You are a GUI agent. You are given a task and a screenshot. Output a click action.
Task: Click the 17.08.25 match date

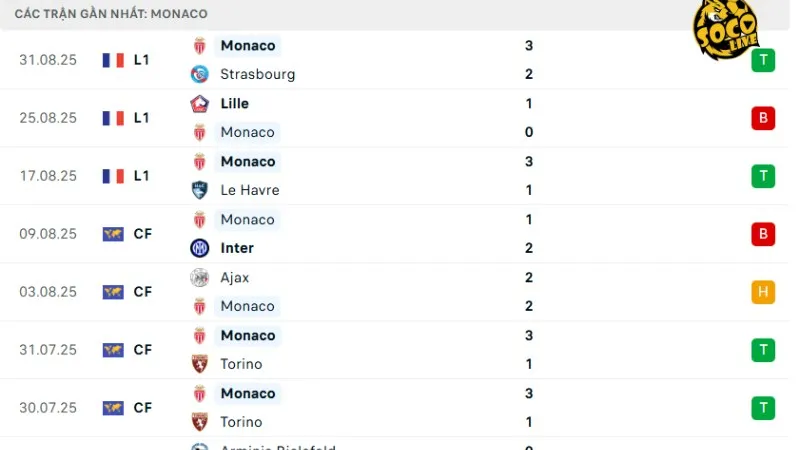point(48,176)
